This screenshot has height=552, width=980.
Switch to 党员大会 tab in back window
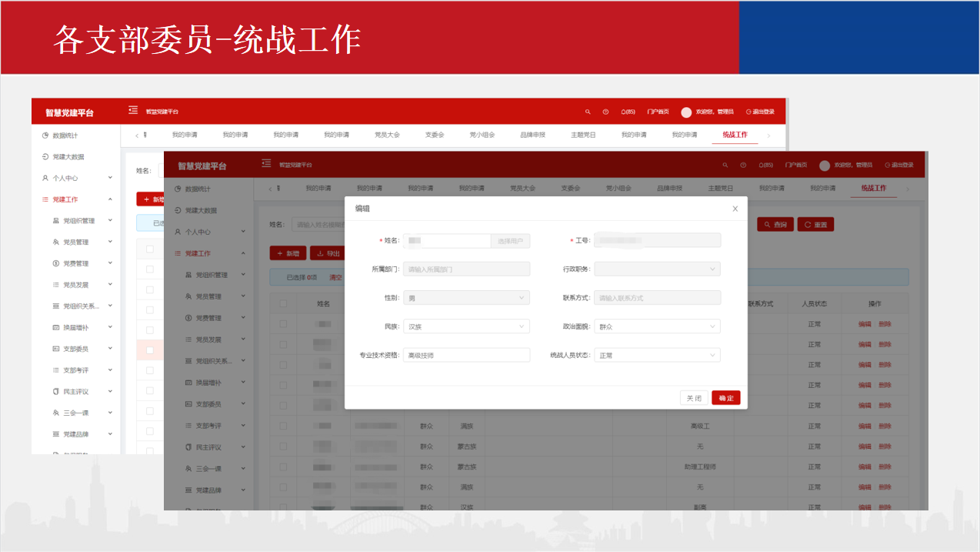[x=387, y=135]
